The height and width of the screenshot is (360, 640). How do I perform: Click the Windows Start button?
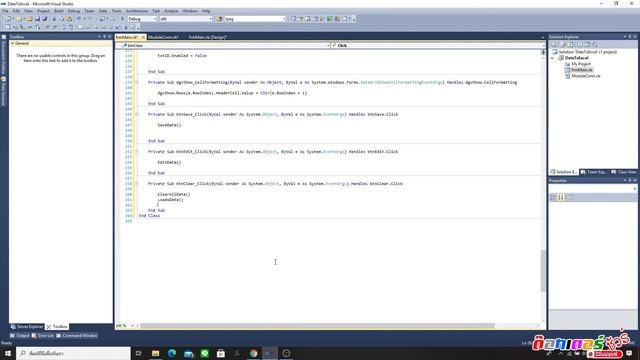[x=8, y=353]
